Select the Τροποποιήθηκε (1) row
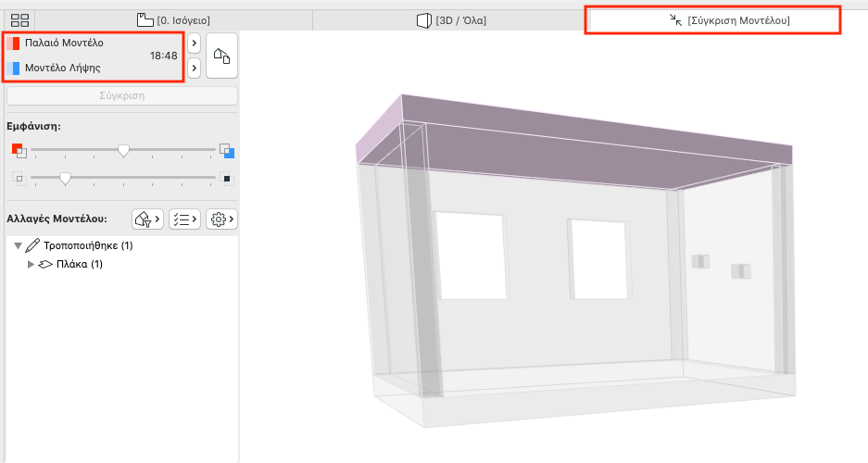Screen dimensions: 868x463 coord(121,245)
